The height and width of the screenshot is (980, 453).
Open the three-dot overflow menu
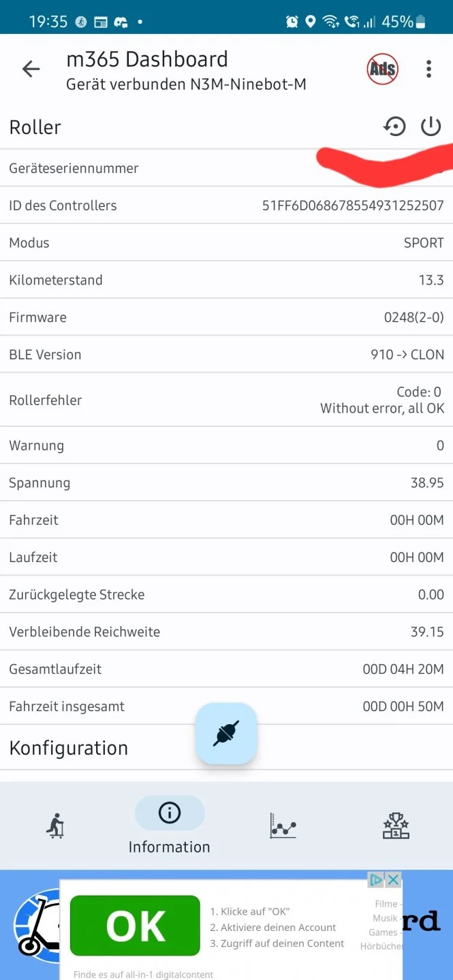click(x=428, y=69)
